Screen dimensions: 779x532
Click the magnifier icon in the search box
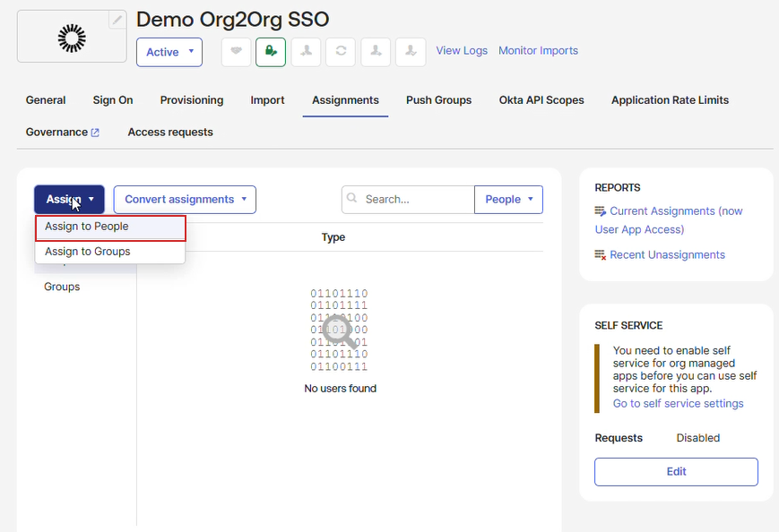pos(351,198)
